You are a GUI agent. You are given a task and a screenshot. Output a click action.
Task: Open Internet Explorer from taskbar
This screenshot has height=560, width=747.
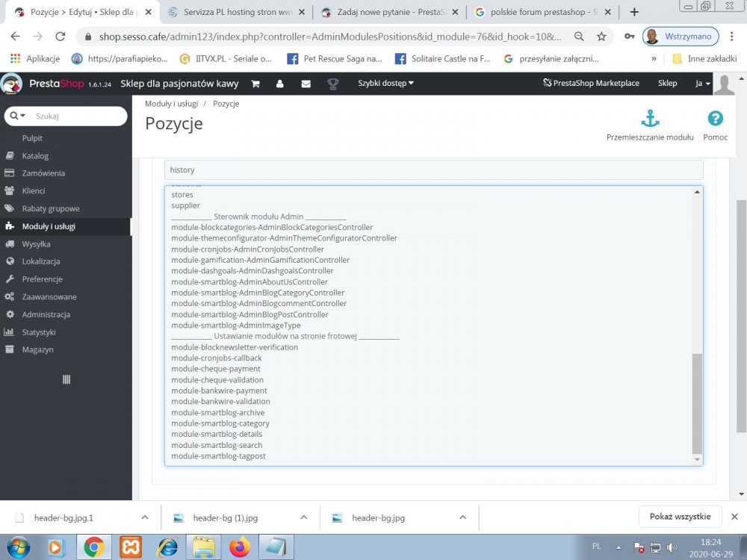[x=167, y=547]
